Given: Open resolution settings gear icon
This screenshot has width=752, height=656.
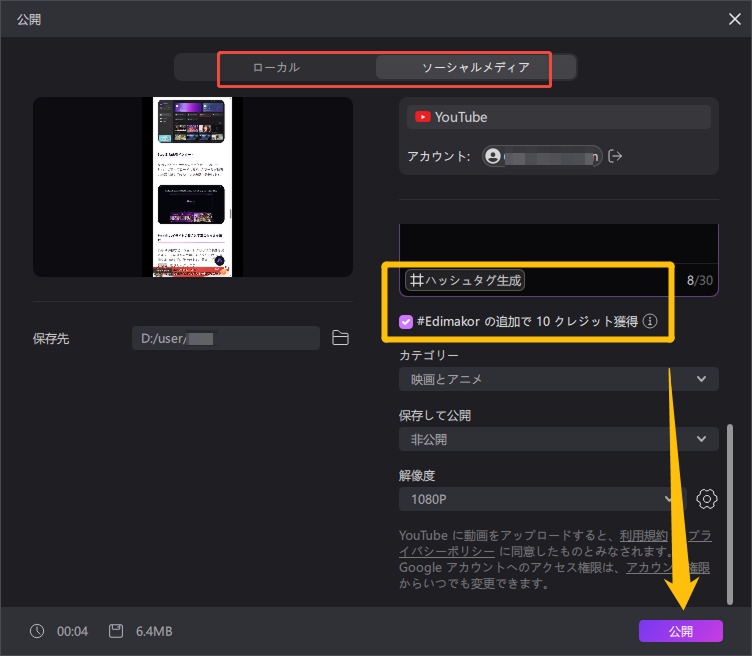Looking at the screenshot, I should click(706, 499).
